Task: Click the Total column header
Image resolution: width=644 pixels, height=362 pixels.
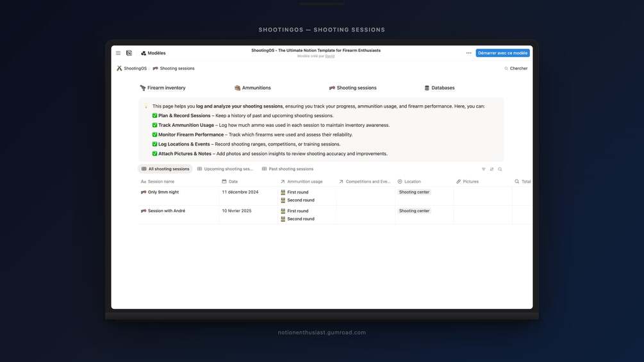Action: (x=522, y=181)
